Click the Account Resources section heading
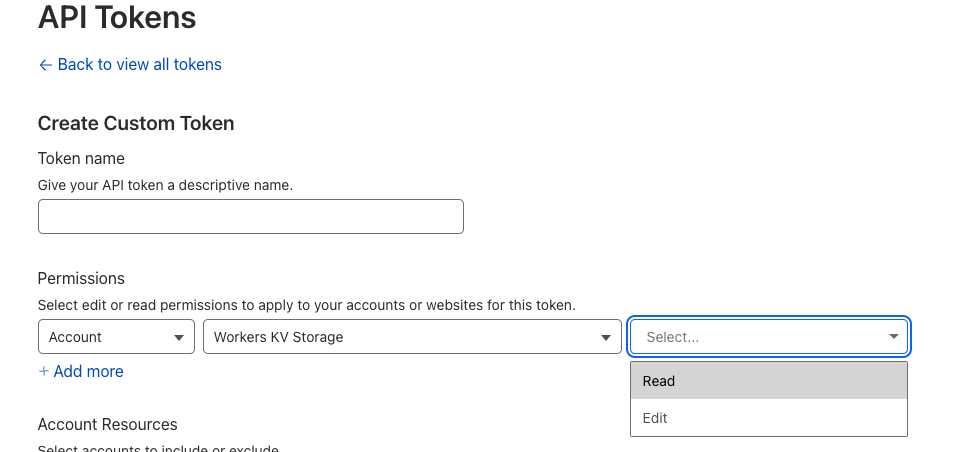Image resolution: width=963 pixels, height=452 pixels. point(107,424)
